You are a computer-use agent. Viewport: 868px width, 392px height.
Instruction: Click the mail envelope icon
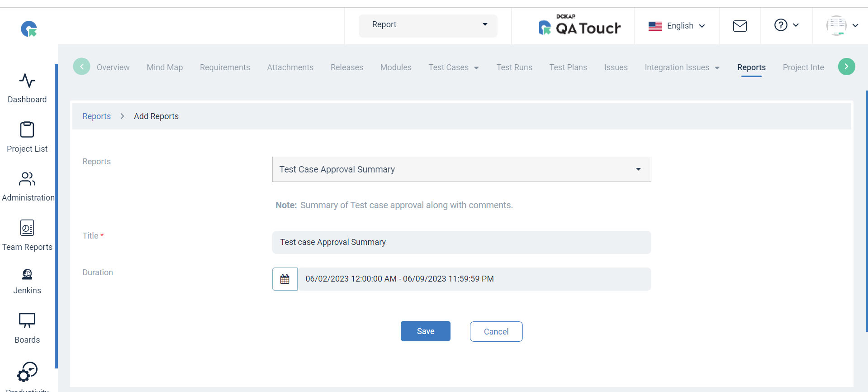point(740,26)
